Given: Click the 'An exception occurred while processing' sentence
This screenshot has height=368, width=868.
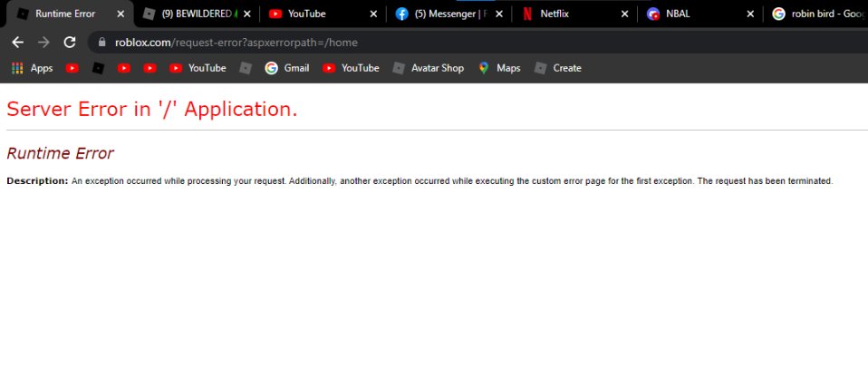Looking at the screenshot, I should tap(179, 181).
